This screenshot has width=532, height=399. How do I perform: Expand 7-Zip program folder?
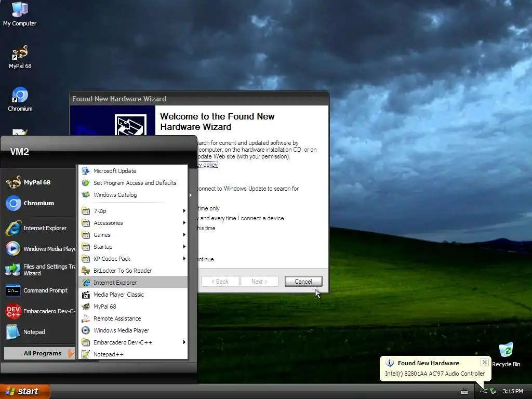(x=134, y=211)
